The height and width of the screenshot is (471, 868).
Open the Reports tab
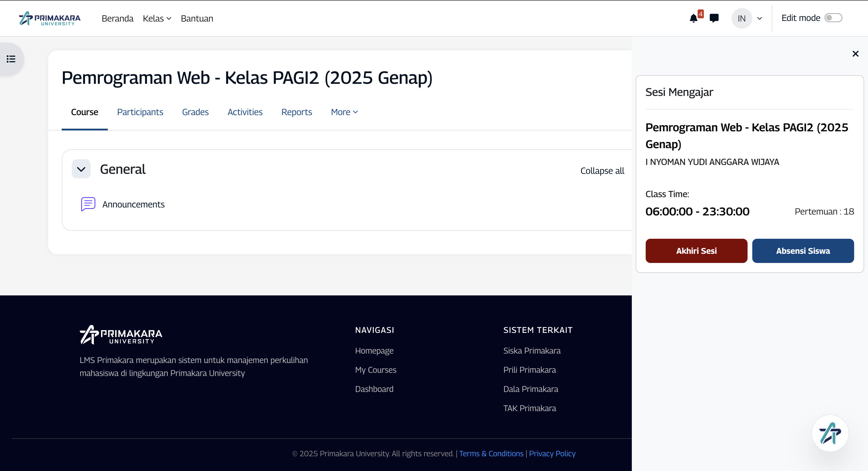click(297, 112)
